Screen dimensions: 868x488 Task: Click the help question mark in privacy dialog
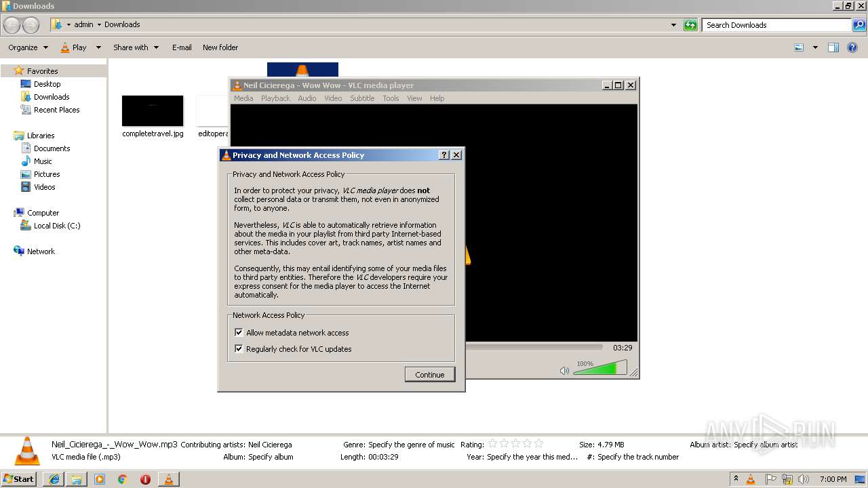click(x=444, y=155)
